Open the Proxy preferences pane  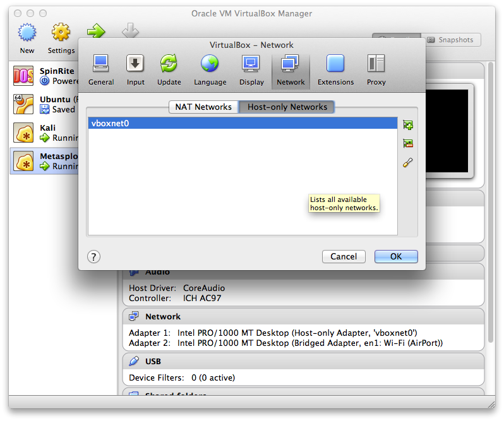coord(376,70)
